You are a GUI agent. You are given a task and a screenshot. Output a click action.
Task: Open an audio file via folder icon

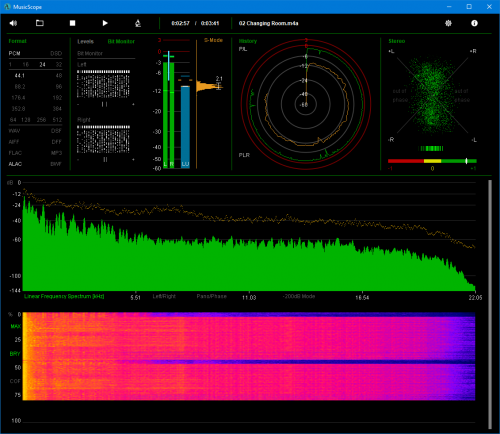(40, 23)
